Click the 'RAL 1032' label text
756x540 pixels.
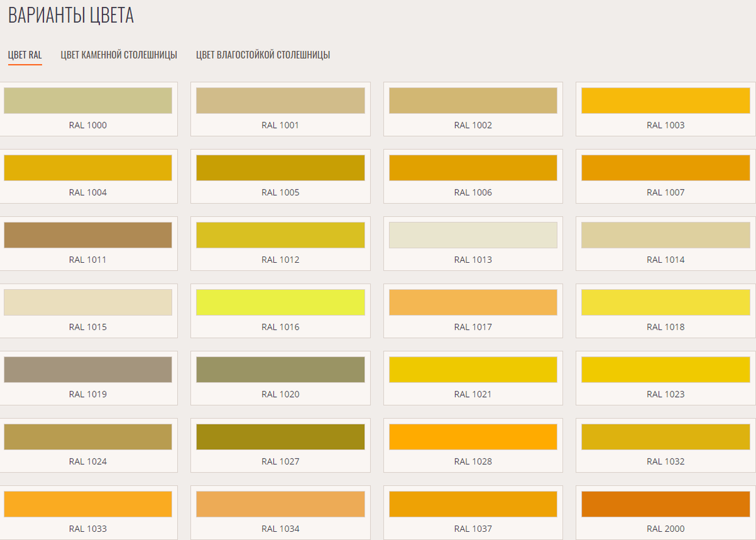[666, 462]
